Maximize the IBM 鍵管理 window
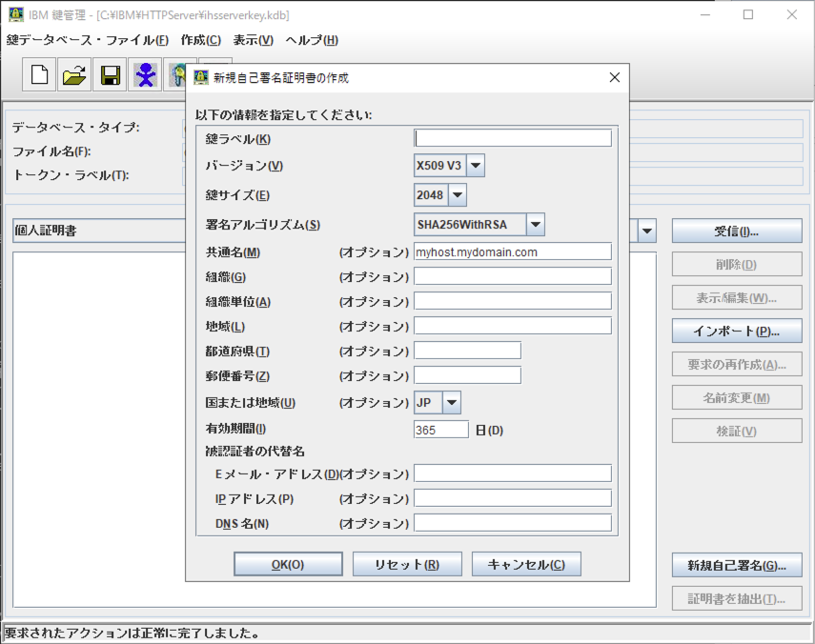Viewport: 815px width, 644px height. (x=748, y=14)
